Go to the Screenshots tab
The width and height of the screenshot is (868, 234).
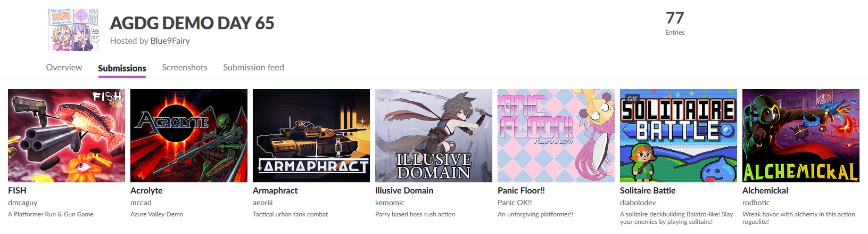[x=185, y=68]
